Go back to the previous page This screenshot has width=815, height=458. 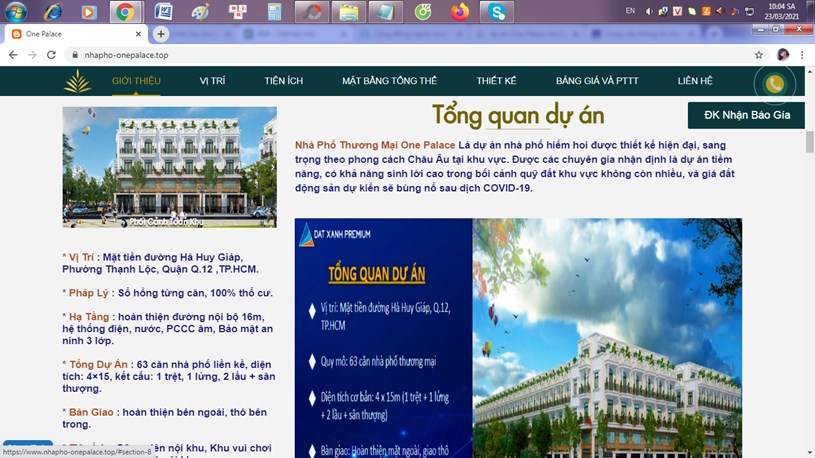(13, 55)
